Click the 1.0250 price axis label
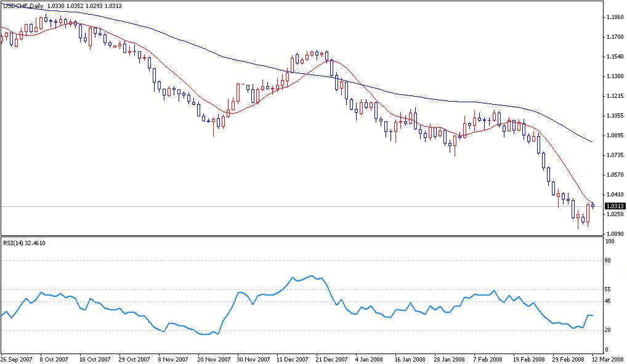627x364 pixels. (615, 214)
